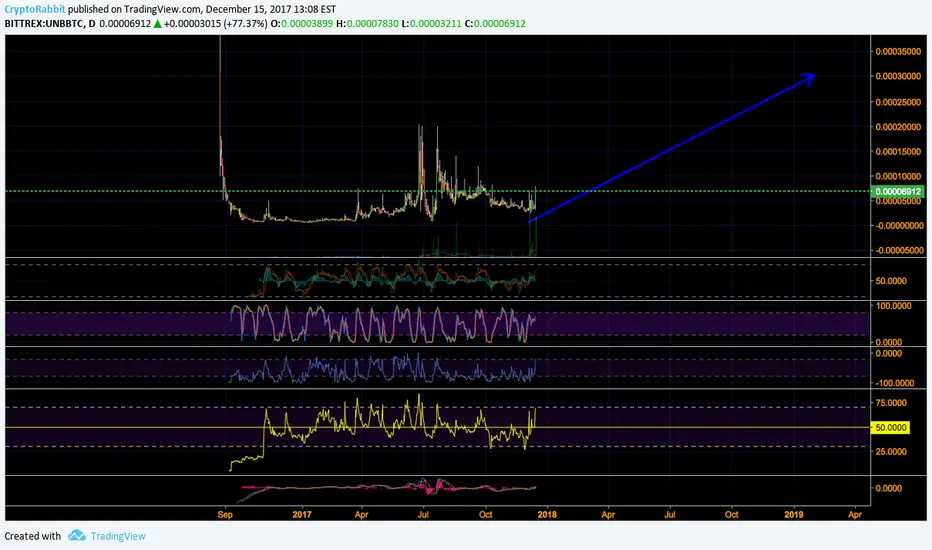The width and height of the screenshot is (932, 550).
Task: Open the CryptoRabbit author link
Action: click(x=34, y=9)
